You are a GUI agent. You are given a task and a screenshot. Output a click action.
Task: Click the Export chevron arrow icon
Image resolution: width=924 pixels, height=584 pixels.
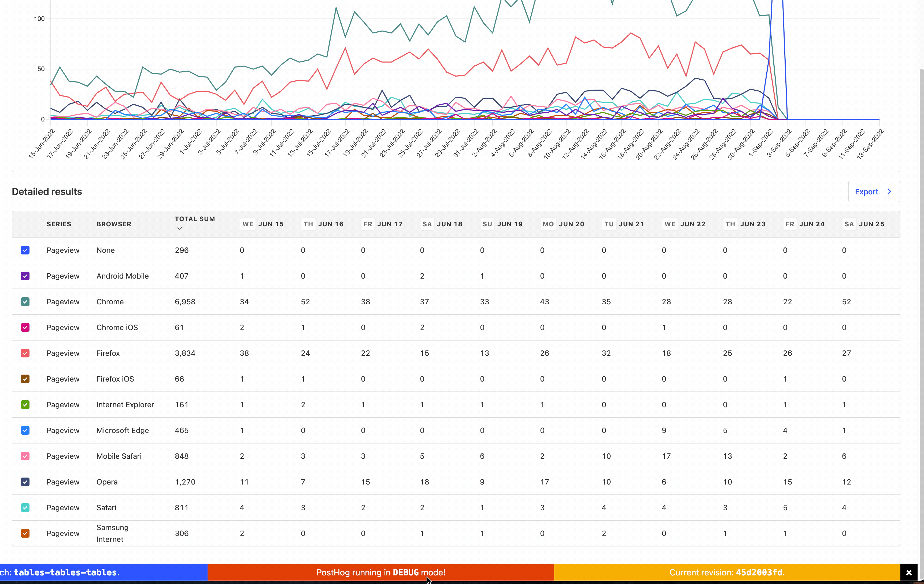pyautogui.click(x=889, y=191)
